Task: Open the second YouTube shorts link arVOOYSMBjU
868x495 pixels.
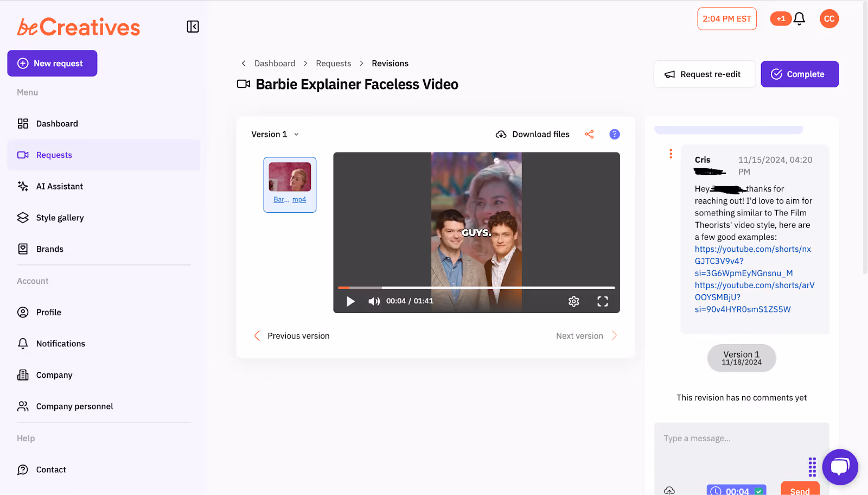Action: [x=755, y=297]
